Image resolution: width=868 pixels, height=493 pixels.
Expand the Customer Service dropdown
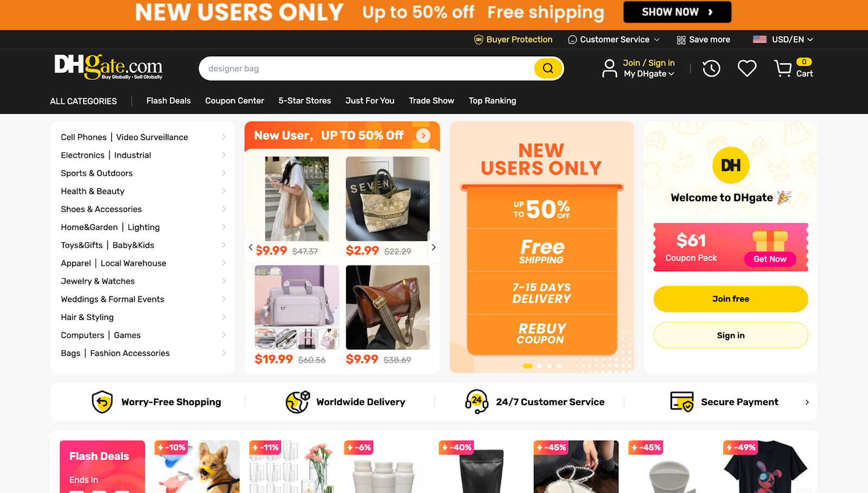[614, 40]
